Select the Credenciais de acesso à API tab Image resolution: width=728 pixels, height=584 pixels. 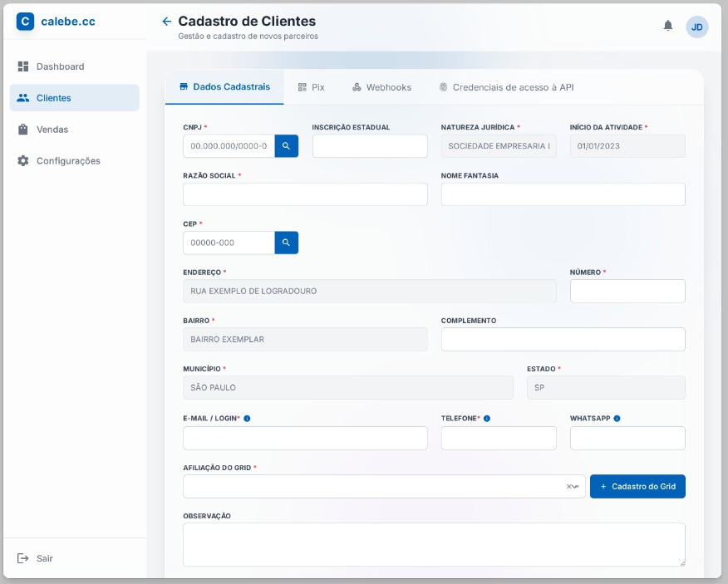tap(506, 87)
